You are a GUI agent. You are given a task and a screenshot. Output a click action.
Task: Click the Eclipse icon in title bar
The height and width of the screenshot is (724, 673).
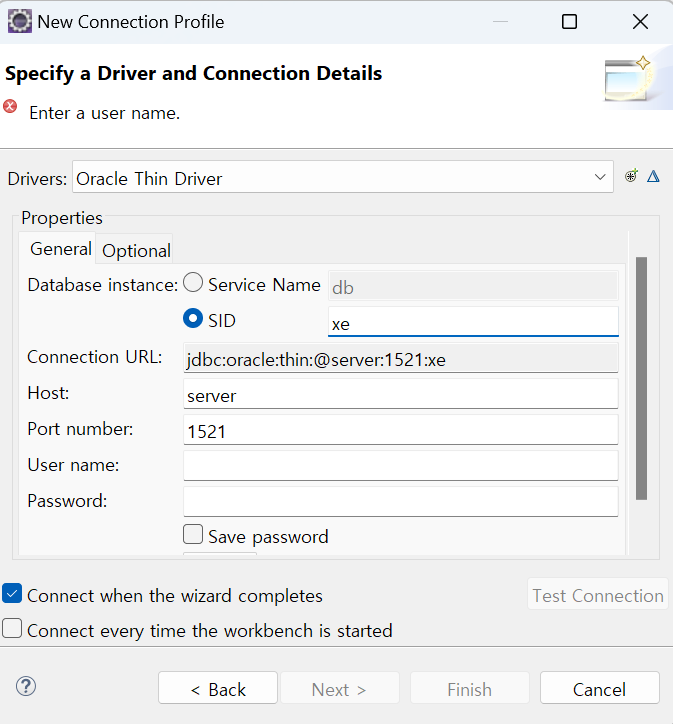click(x=20, y=21)
